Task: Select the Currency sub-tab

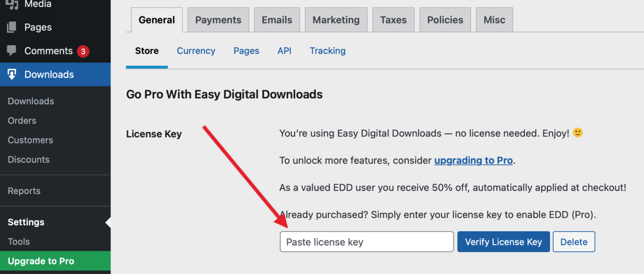Action: point(196,51)
